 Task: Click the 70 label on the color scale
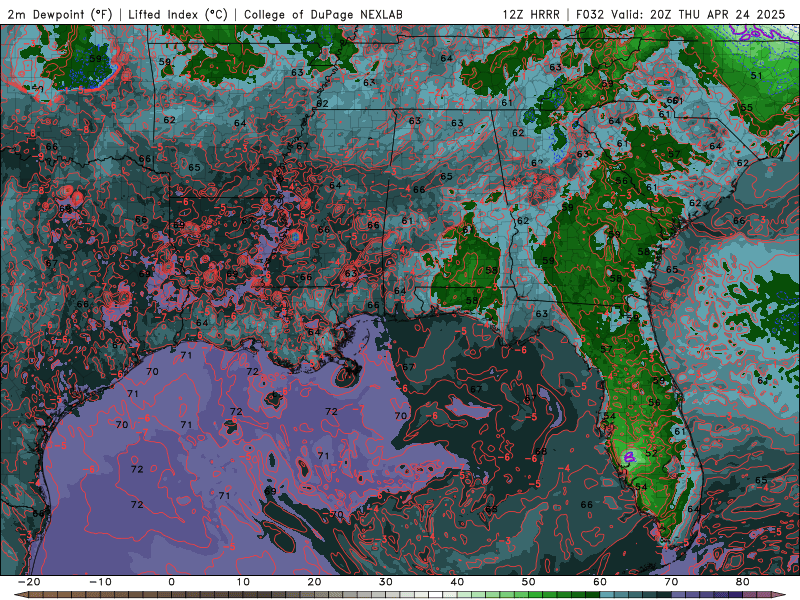671,582
